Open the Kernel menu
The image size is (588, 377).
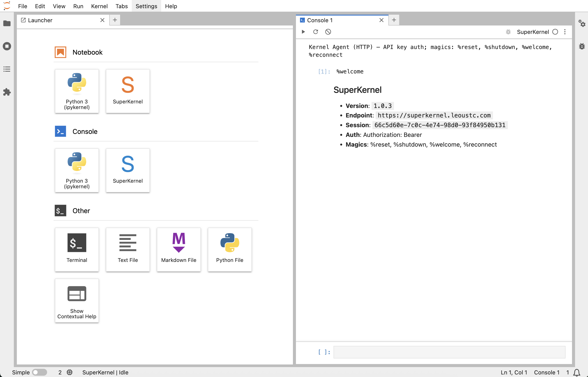click(x=99, y=6)
